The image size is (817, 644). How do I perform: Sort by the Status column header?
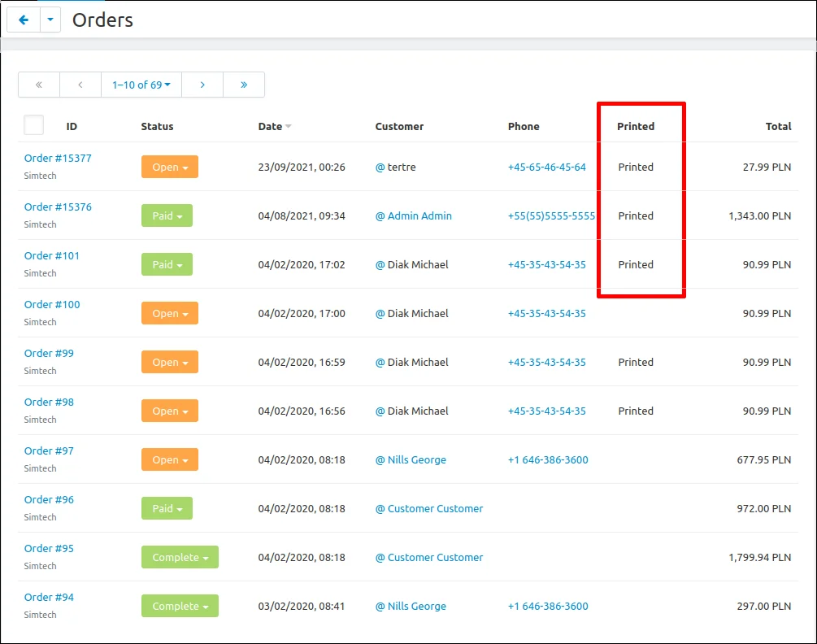pos(157,126)
